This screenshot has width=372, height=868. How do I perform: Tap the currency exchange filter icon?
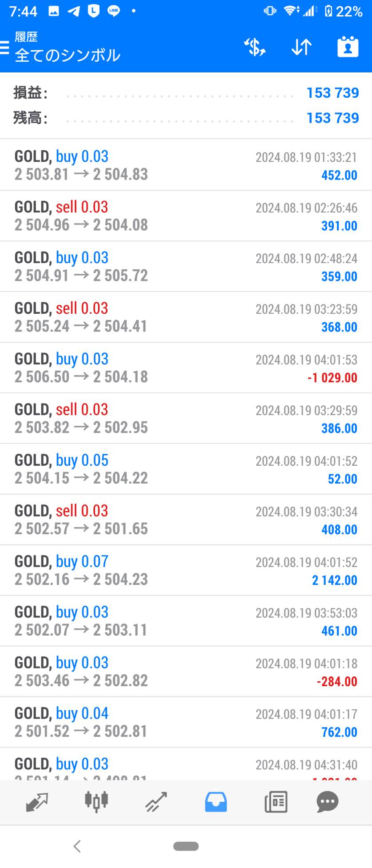pyautogui.click(x=255, y=47)
